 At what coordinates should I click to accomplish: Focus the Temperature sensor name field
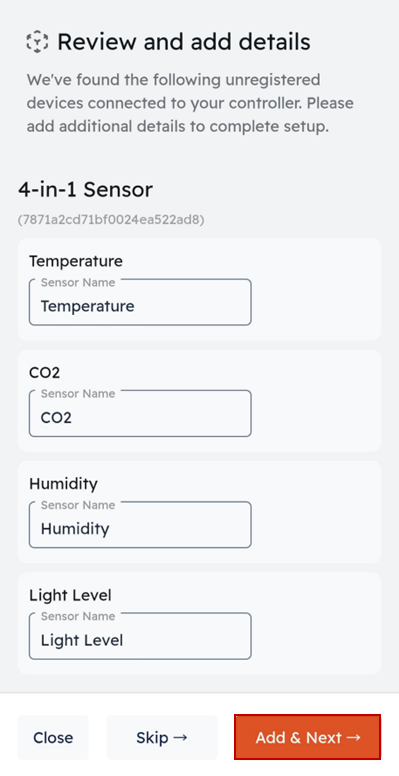[x=140, y=302]
